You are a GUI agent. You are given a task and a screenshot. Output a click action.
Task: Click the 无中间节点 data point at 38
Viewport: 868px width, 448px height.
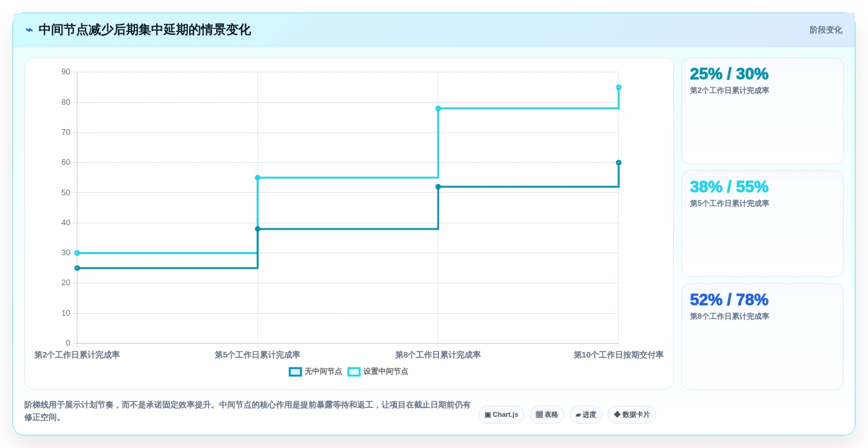pos(257,229)
